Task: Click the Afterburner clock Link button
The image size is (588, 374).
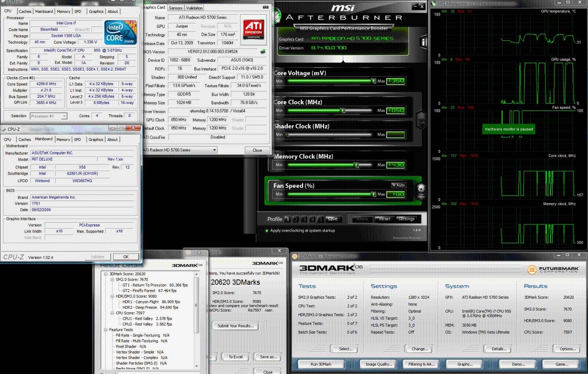Action: [421, 120]
